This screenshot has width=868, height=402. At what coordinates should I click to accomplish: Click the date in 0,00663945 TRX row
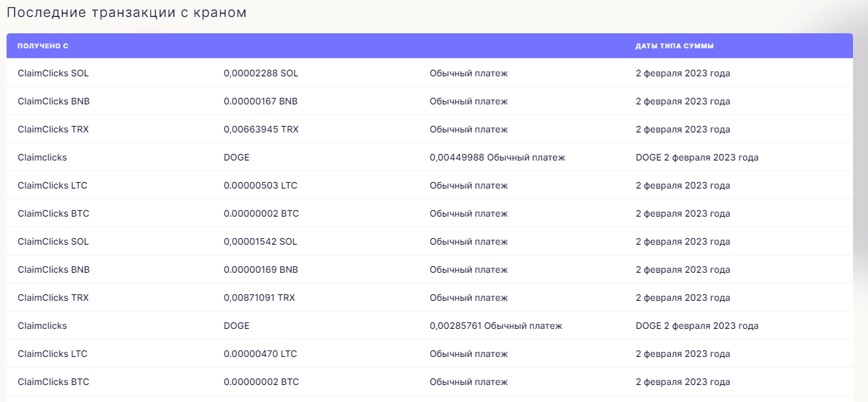[x=683, y=129]
